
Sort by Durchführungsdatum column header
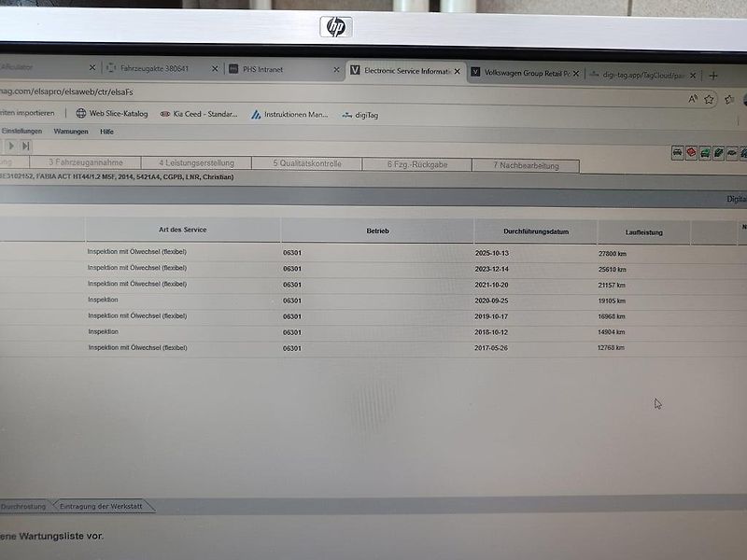click(x=535, y=231)
